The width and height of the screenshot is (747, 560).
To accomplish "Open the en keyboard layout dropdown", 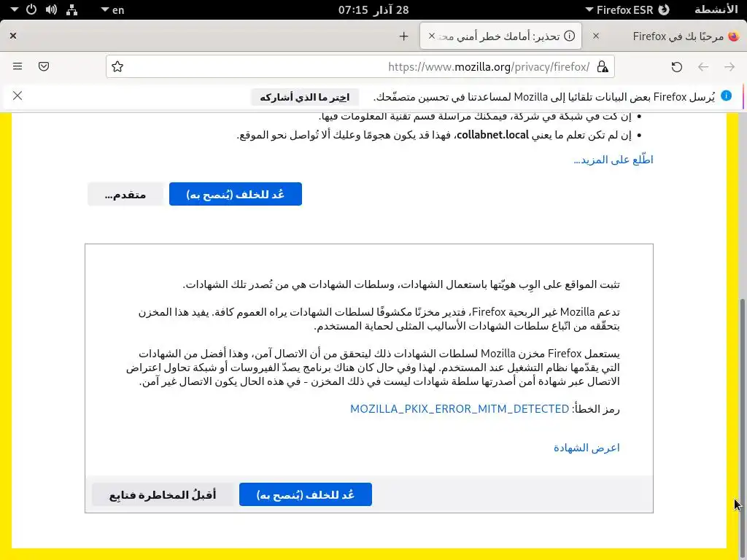I will (x=112, y=10).
